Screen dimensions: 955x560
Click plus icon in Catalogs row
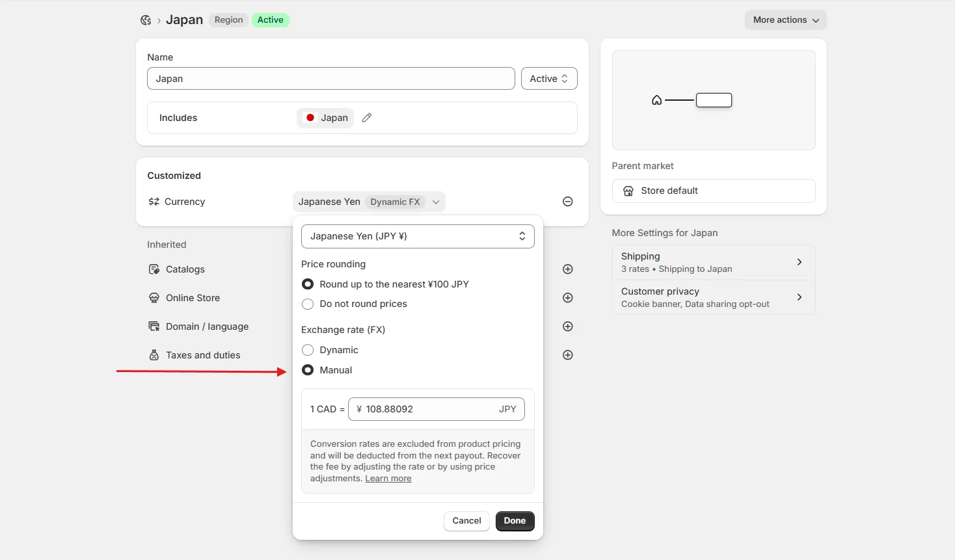click(568, 269)
